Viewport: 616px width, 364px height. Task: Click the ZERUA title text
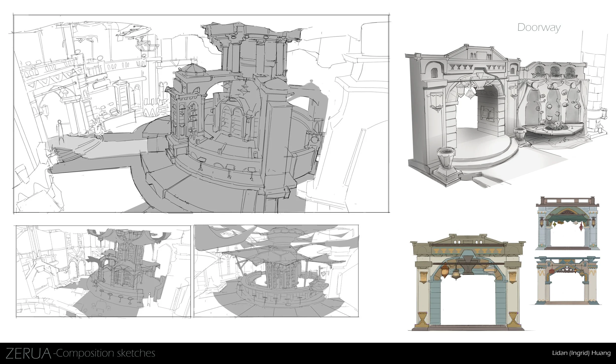(28, 353)
